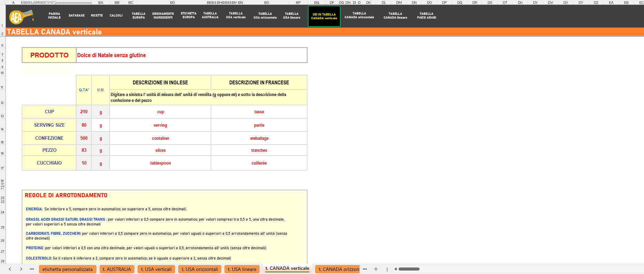
Task: Open the DATABASE navigation button
Action: [77, 15]
